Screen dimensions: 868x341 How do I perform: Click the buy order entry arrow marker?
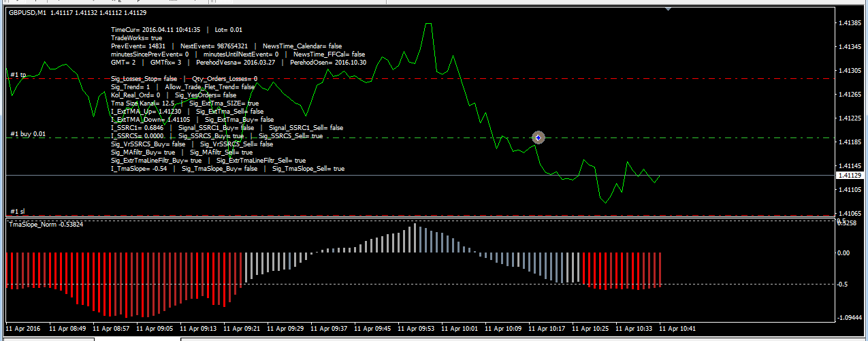539,137
